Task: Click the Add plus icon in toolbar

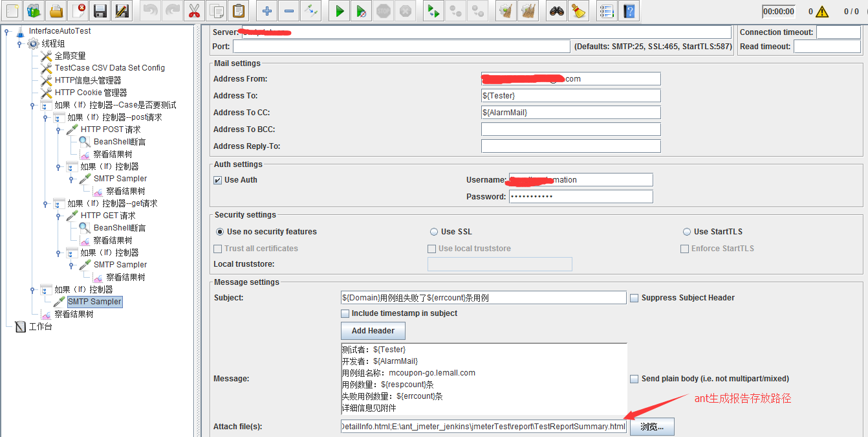Action: tap(266, 11)
